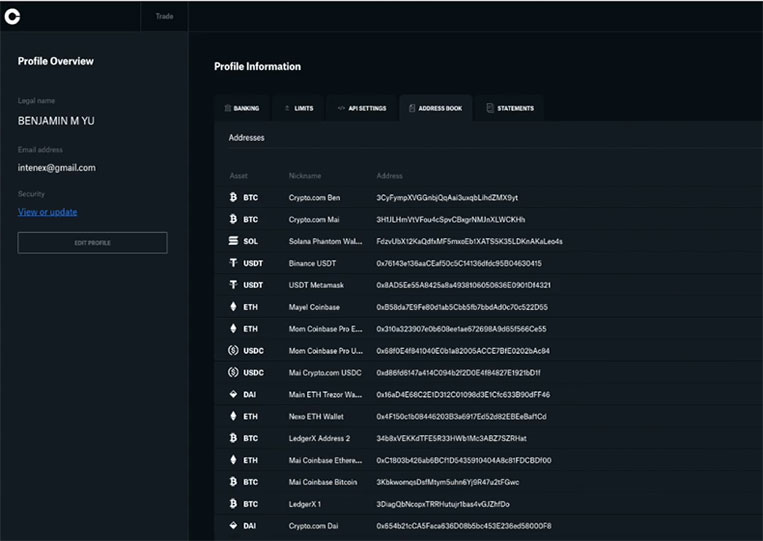Click the API Settings code icon
Image resolution: width=763 pixels, height=541 pixels.
point(341,108)
